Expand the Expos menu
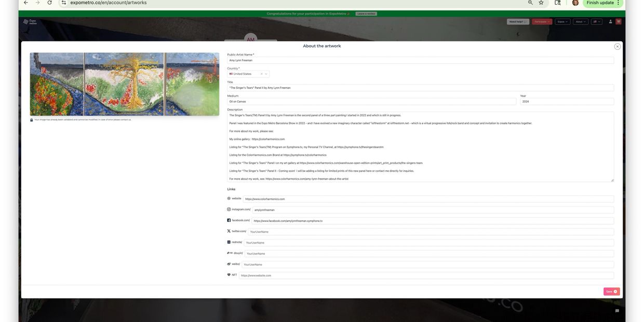The width and height of the screenshot is (644, 322). coord(562,22)
